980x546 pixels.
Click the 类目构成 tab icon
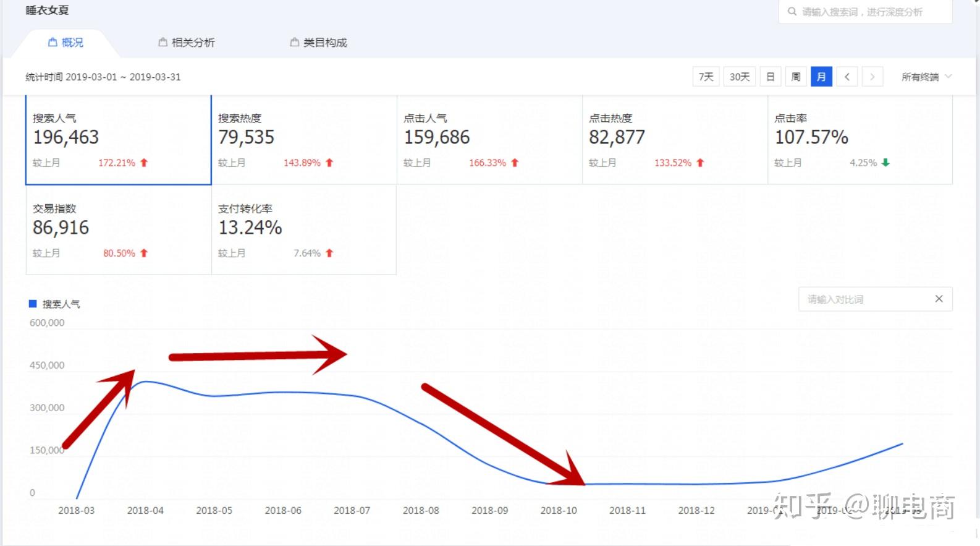pyautogui.click(x=295, y=43)
